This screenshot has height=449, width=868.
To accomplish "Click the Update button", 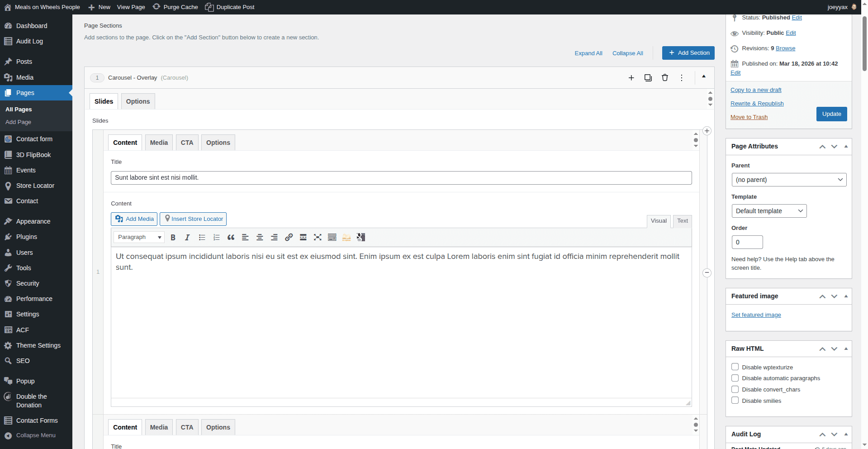I will tap(831, 114).
